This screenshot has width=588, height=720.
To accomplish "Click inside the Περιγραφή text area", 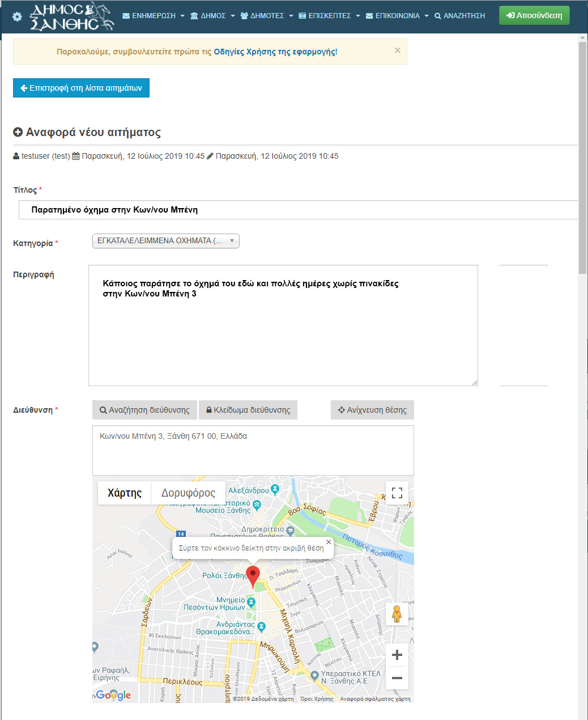I will pyautogui.click(x=283, y=325).
